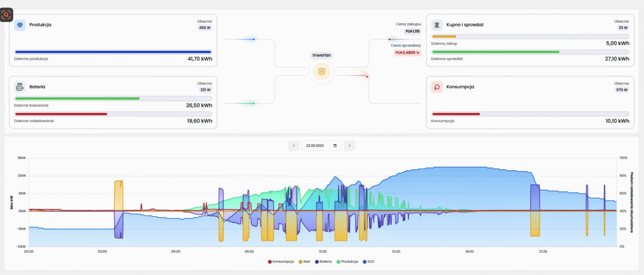Click the 27,10 kWh daily sales value
The image size is (644, 275).
(x=617, y=59)
